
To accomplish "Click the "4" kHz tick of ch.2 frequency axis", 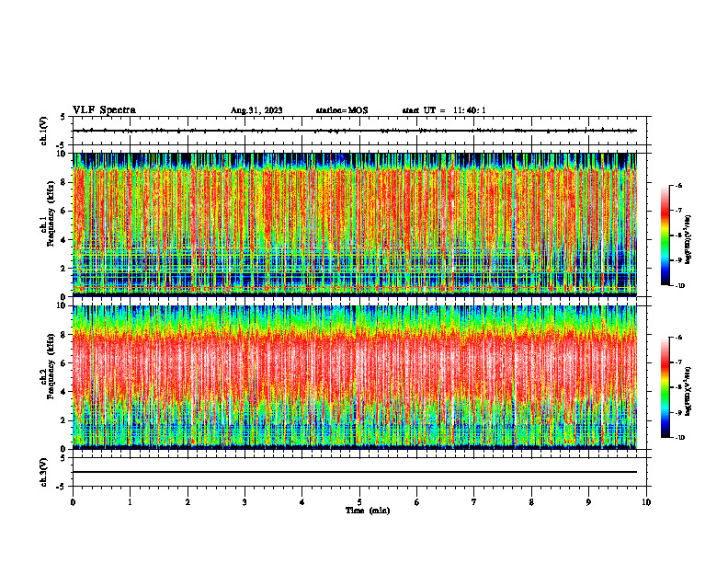I will click(x=64, y=392).
